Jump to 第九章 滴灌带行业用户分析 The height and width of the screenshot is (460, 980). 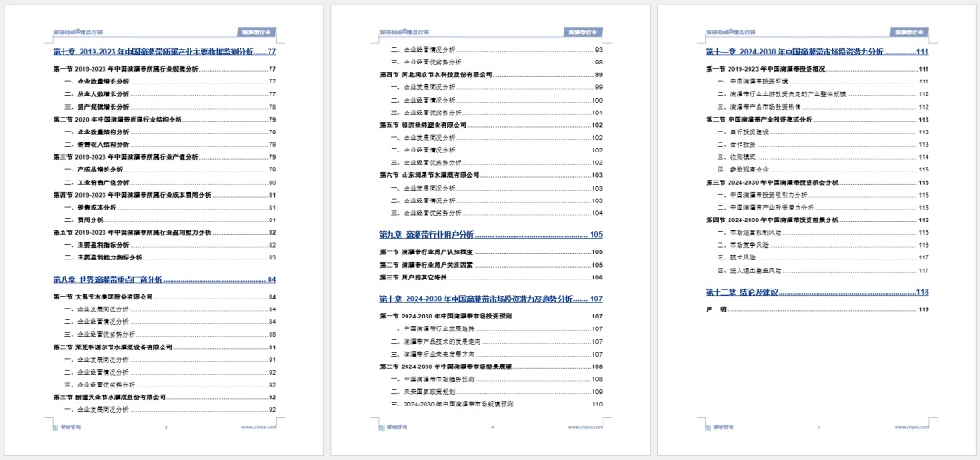tap(491, 235)
